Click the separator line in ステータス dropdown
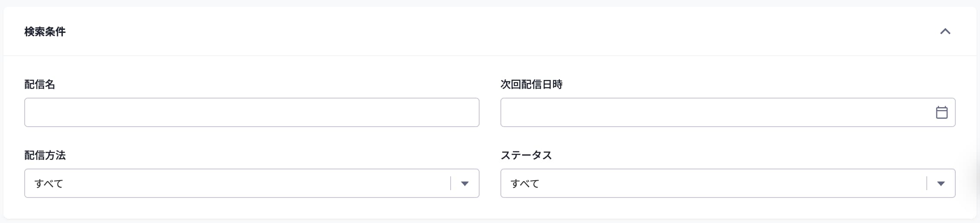Viewport: 980px width, 223px height. 927,184
